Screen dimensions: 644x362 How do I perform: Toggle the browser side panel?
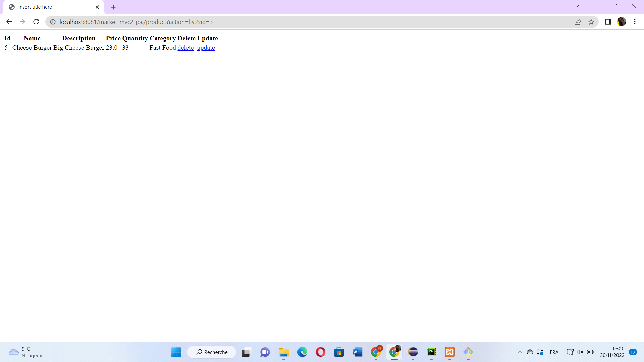pyautogui.click(x=608, y=22)
